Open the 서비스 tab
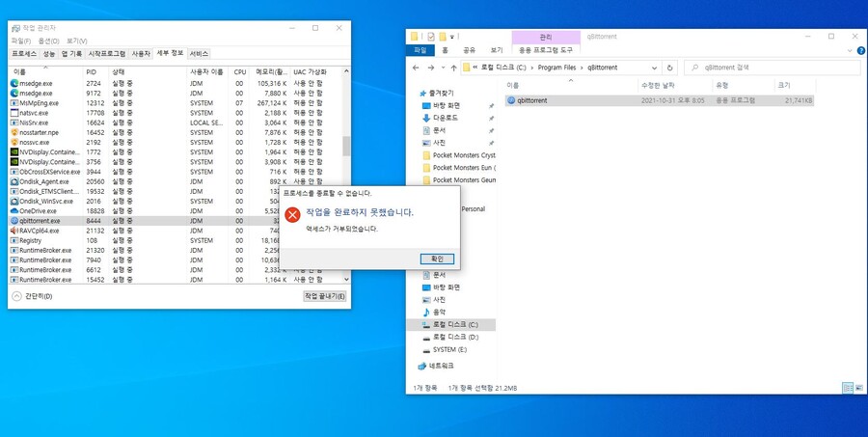868x437 pixels. click(x=199, y=54)
